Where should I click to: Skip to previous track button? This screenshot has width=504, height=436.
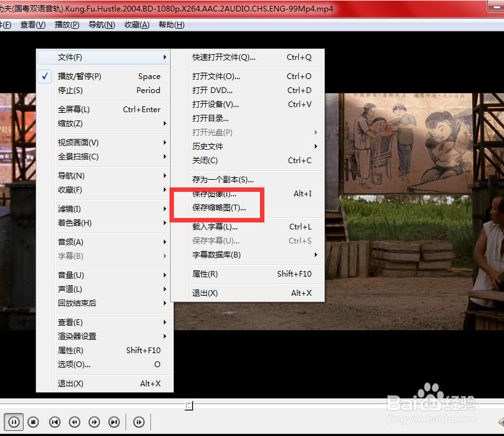point(55,422)
